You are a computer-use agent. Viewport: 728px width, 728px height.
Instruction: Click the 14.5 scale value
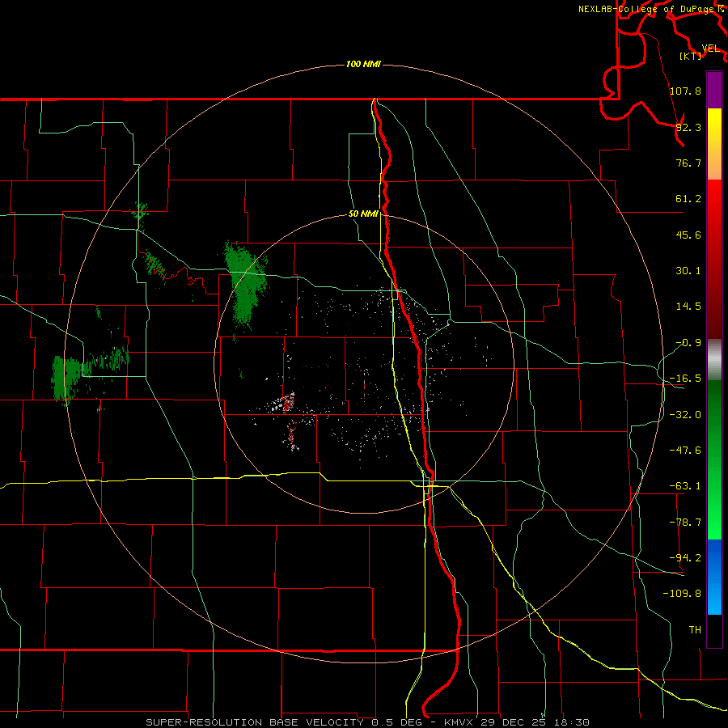tap(688, 307)
